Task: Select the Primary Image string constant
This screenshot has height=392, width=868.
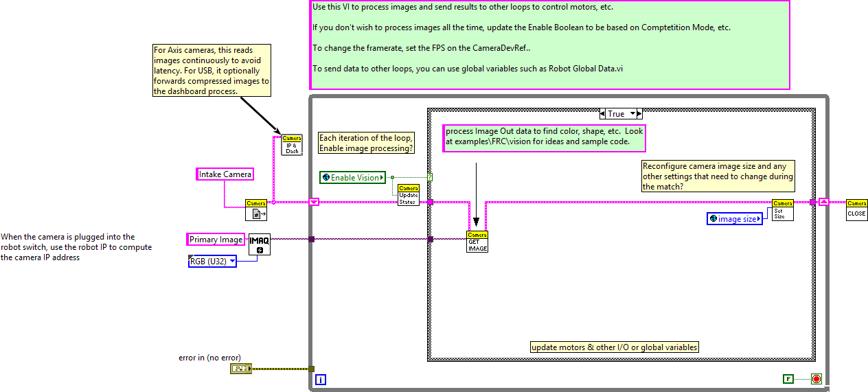Action: click(x=216, y=240)
